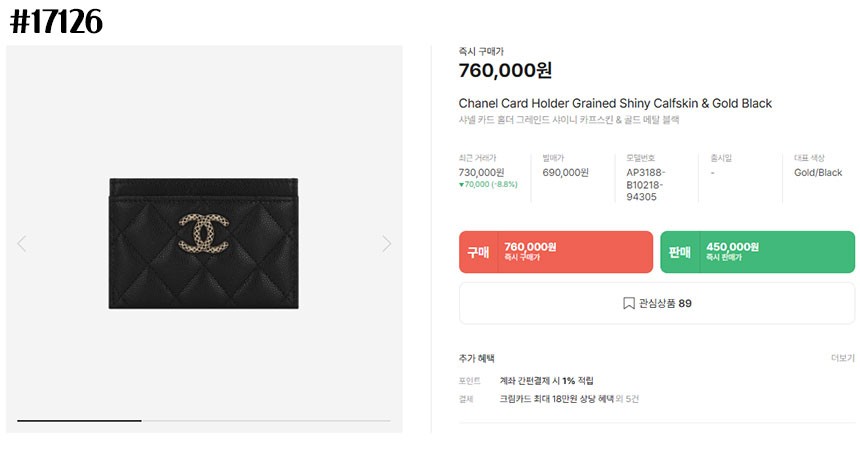Viewport: 860px width, 467px height.
Task: Select the 최근 거래가 730,000원 value
Action: pos(484,172)
